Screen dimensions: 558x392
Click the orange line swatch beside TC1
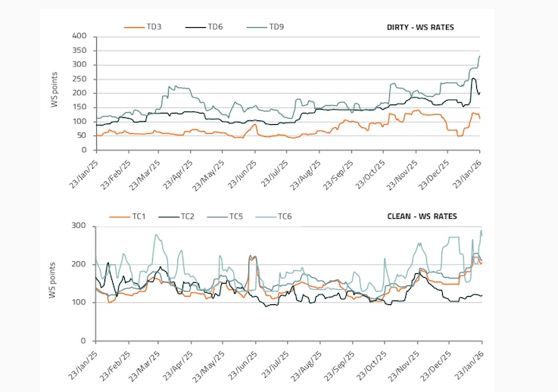coord(120,216)
